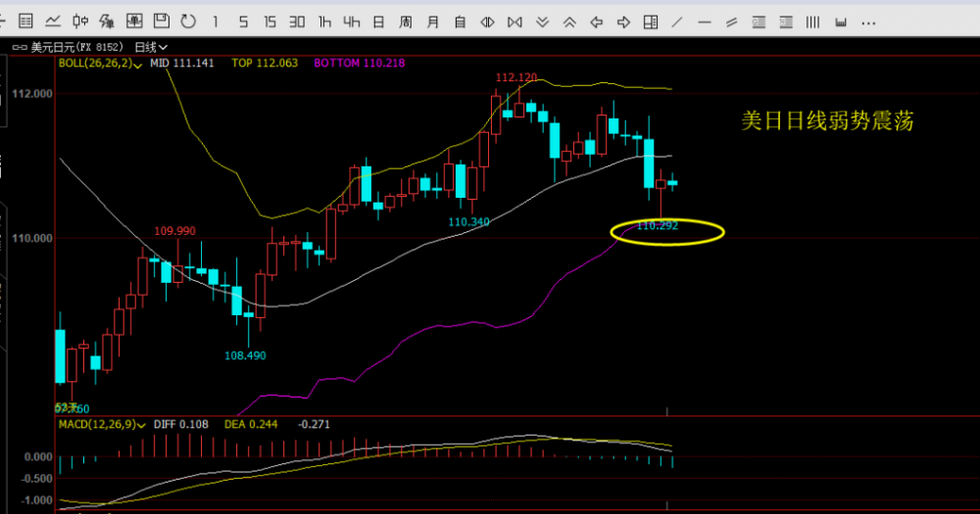Click the 109.990 price label

coord(175,232)
